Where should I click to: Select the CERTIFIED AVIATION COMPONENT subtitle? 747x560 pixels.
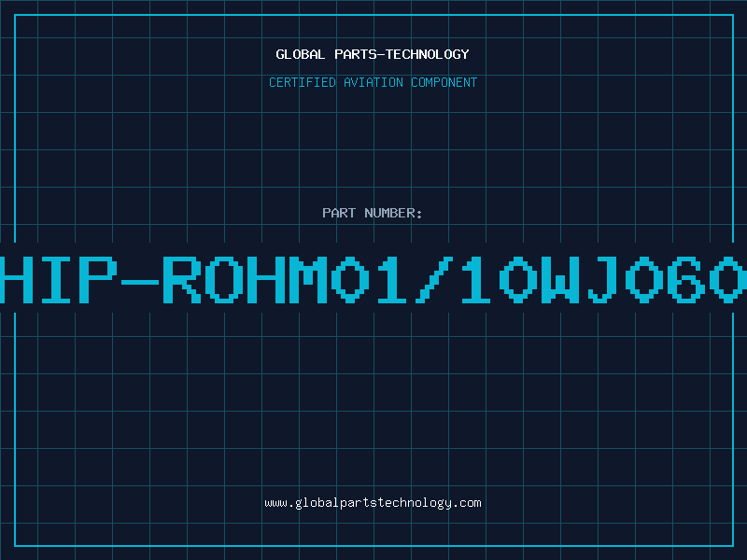point(373,82)
